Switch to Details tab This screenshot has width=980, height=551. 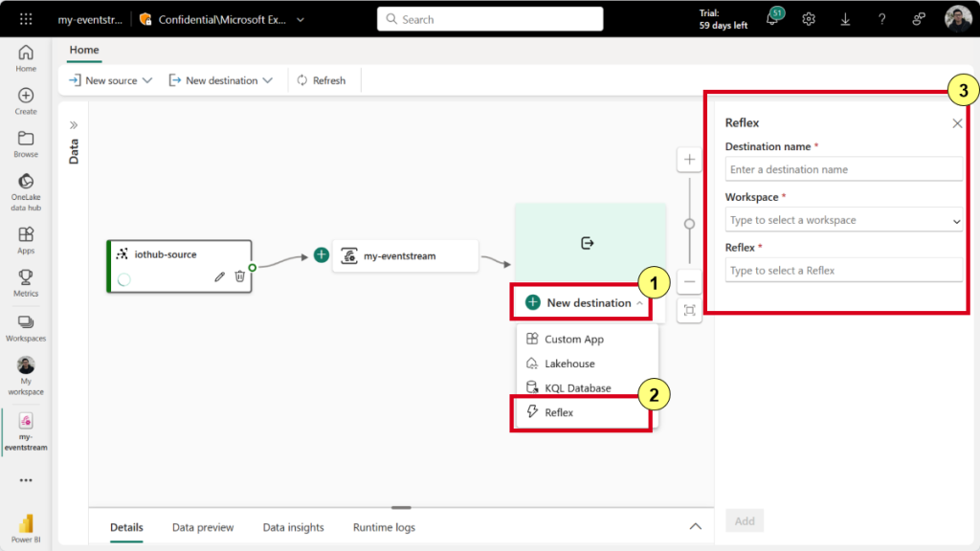126,527
